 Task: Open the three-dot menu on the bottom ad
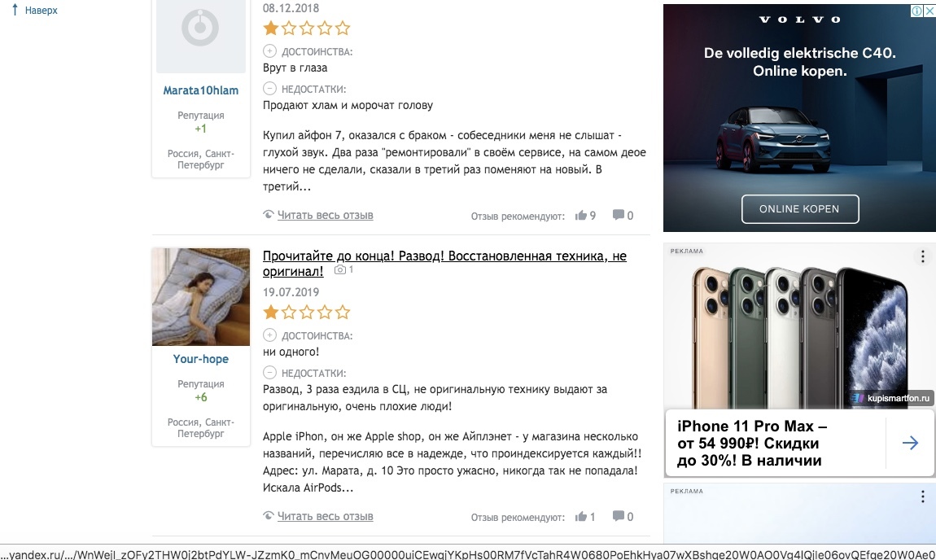[923, 497]
